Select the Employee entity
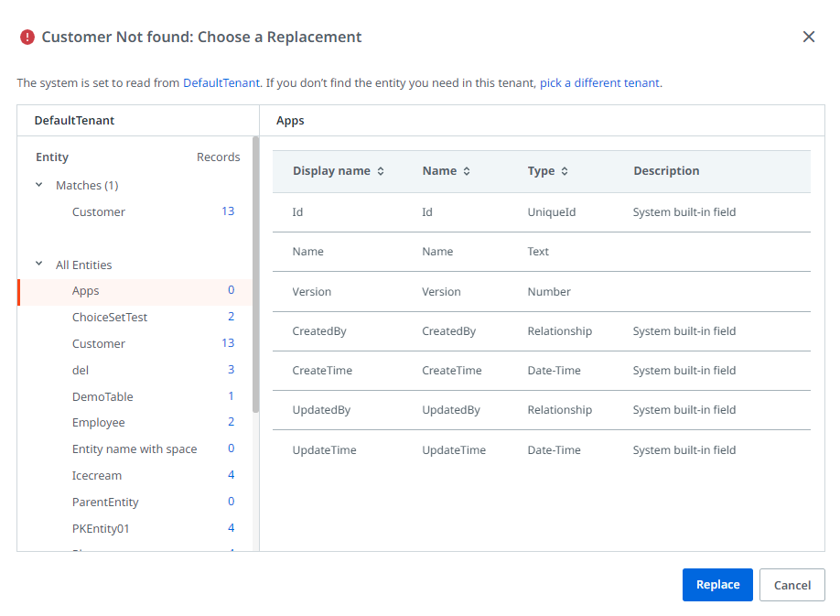This screenshot has height=616, width=840. point(99,423)
